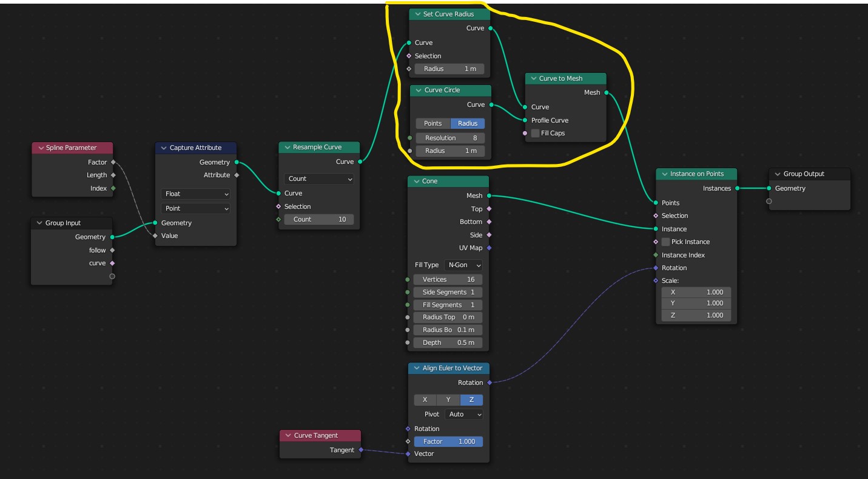Click the Curve to Mesh output socket
Viewport: 868px width, 479px height.
click(x=606, y=92)
